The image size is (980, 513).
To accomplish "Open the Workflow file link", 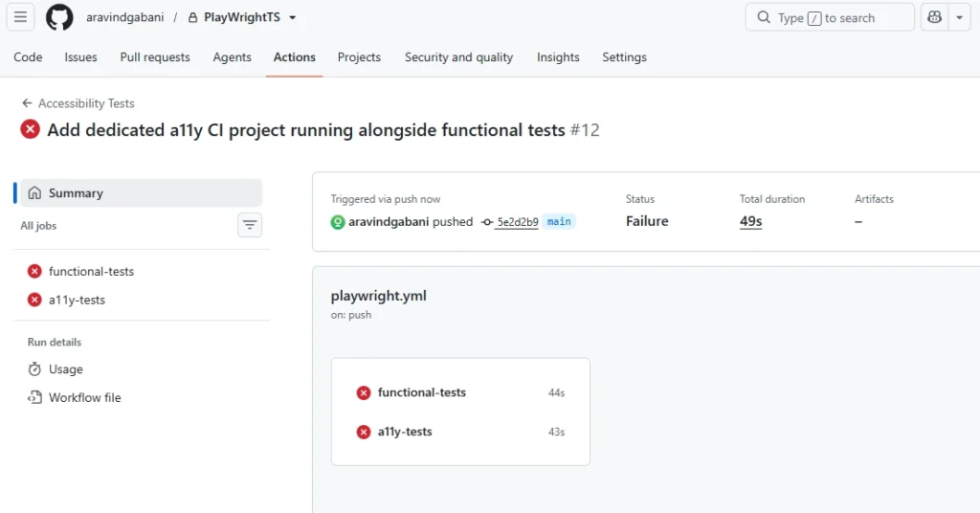I will tap(85, 397).
